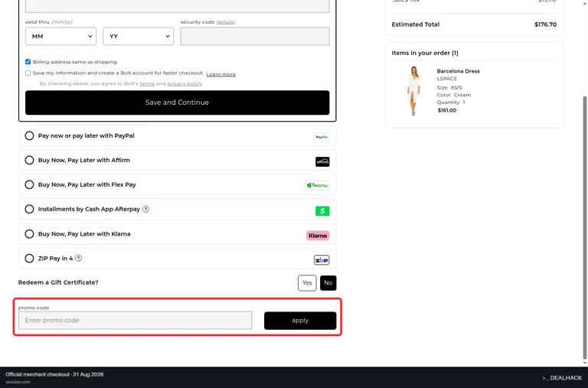Select Buy Now Pay Later with Affirm
The image size is (588, 388).
click(29, 160)
